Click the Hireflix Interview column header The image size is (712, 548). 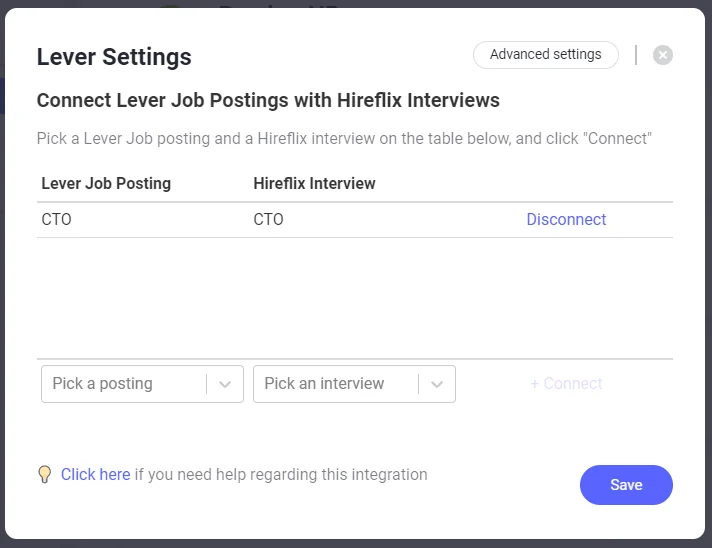pos(314,183)
